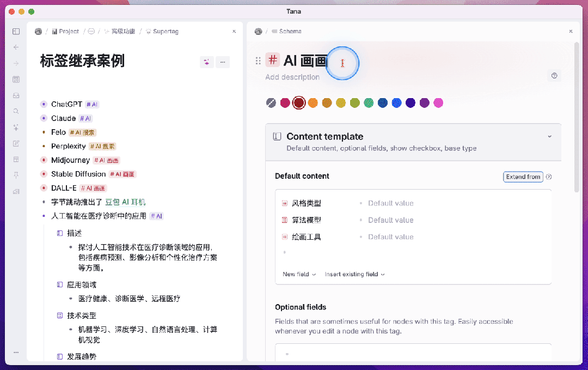Image resolution: width=588 pixels, height=370 pixels.
Task: Select the last pink magenta swatch
Action: tap(438, 103)
